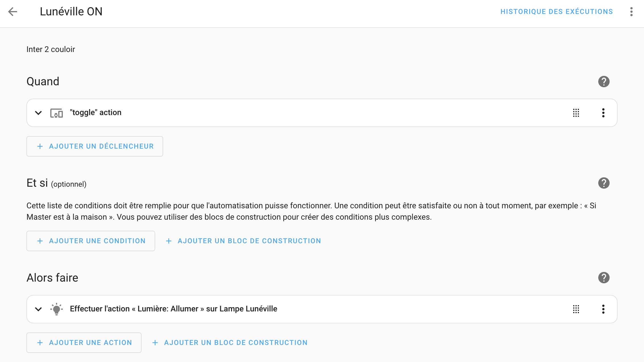This screenshot has width=644, height=362.
Task: Expand the Lumière: Allumer action row
Action: (38, 309)
